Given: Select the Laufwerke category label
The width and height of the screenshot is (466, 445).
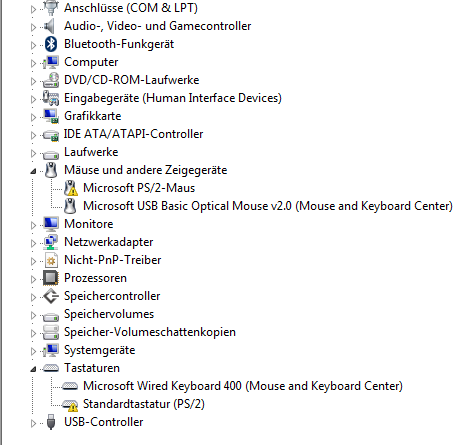Looking at the screenshot, I should 91,152.
